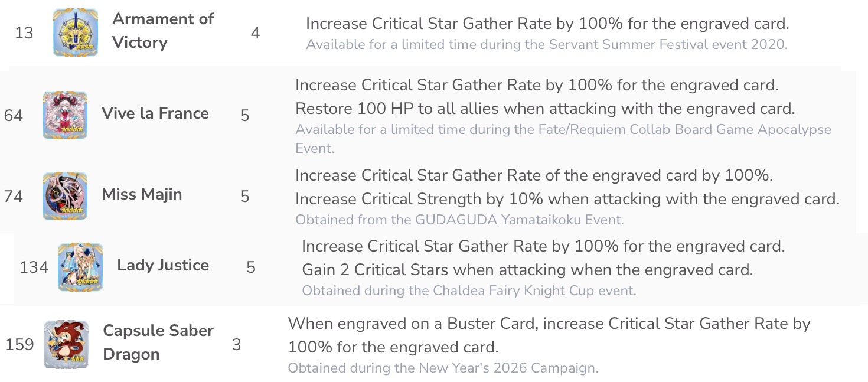Click the New Year's 2026 Campaign note
This screenshot has height=382, width=868.
443,368
